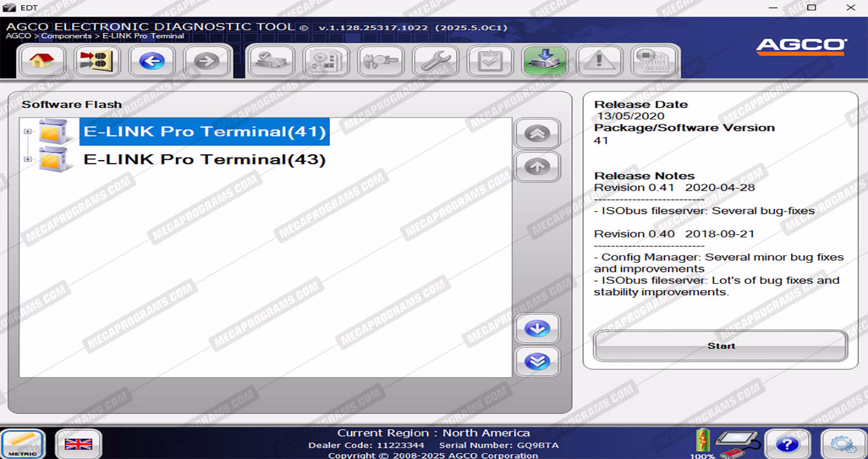Open the gear settings button
Viewport: 868px width, 459px height.
pyautogui.click(x=843, y=444)
